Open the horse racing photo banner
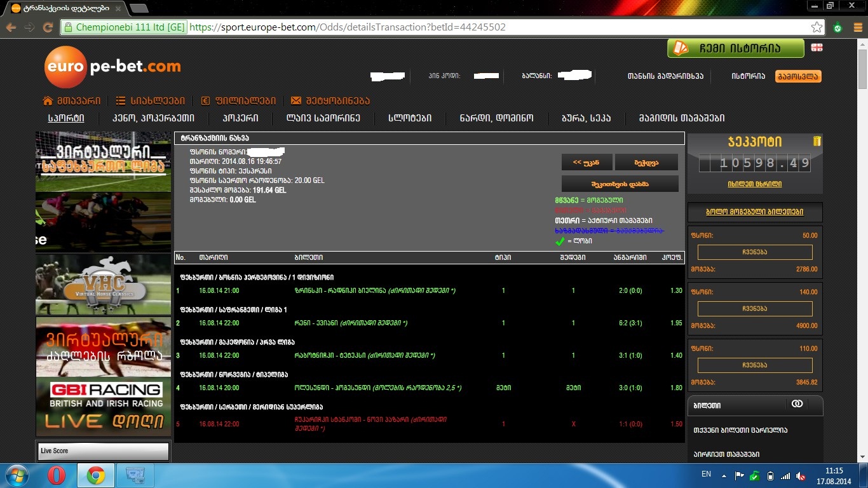 pyautogui.click(x=103, y=222)
